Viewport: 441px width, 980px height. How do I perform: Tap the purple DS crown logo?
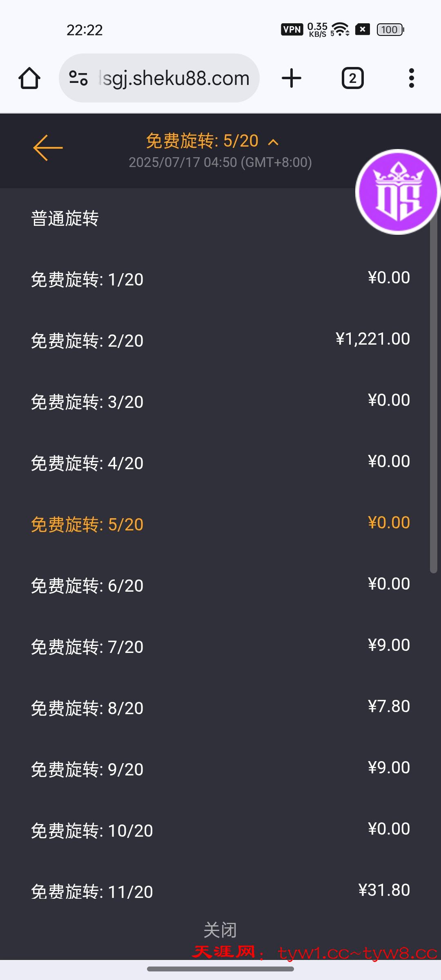398,192
